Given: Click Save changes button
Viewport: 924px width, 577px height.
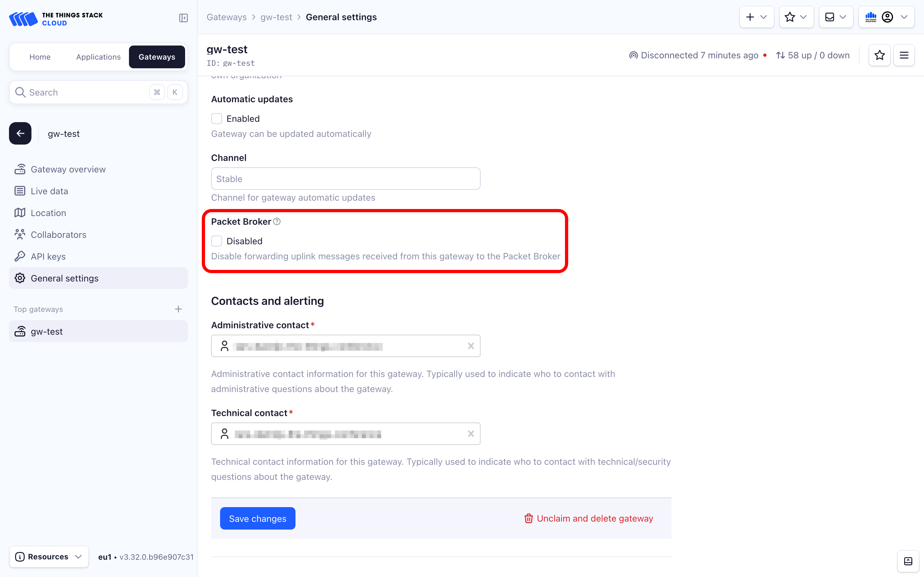Looking at the screenshot, I should click(x=257, y=518).
